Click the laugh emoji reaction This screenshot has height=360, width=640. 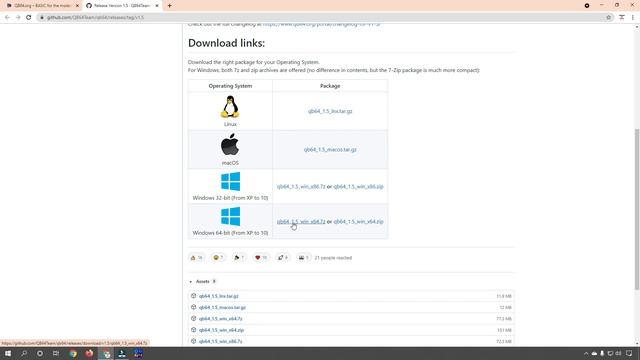click(218, 258)
